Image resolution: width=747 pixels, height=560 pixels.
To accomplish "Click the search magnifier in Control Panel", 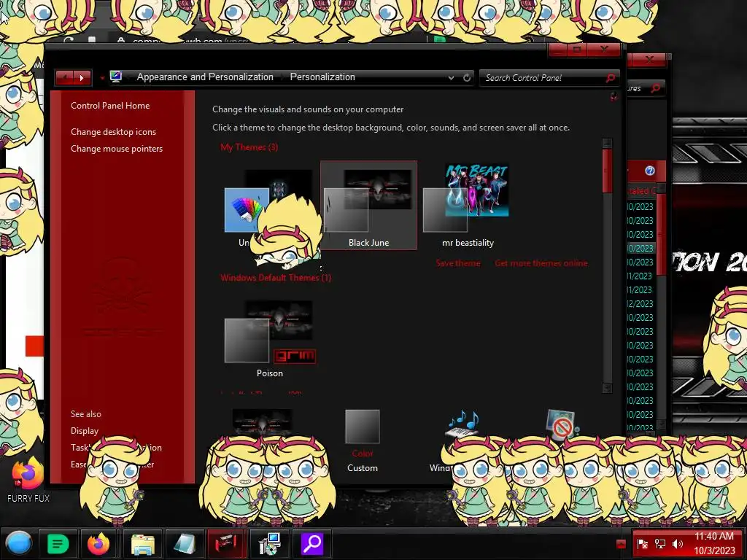I will 611,77.
